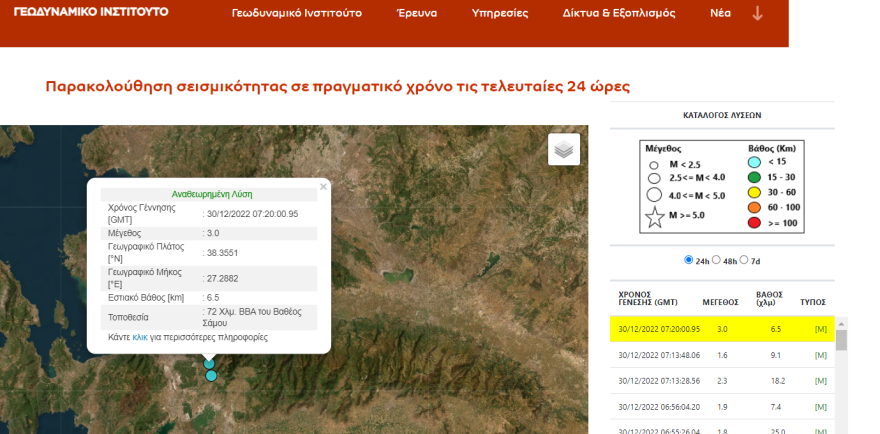Click the Αναθεωρημένη Λύση popup title
Viewport: 880px width, 434px height.
[212, 195]
